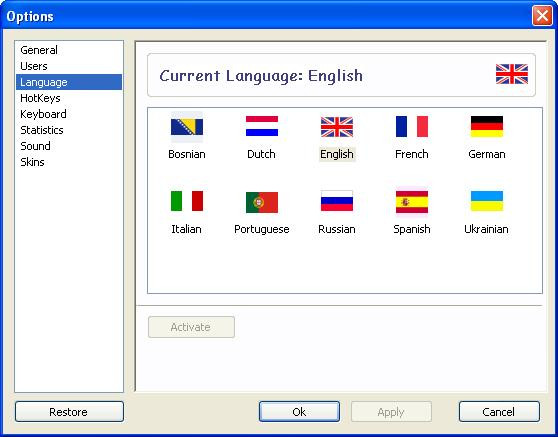Choose the Ukrainian flag icon
The width and height of the screenshot is (558, 437).
[x=487, y=201]
